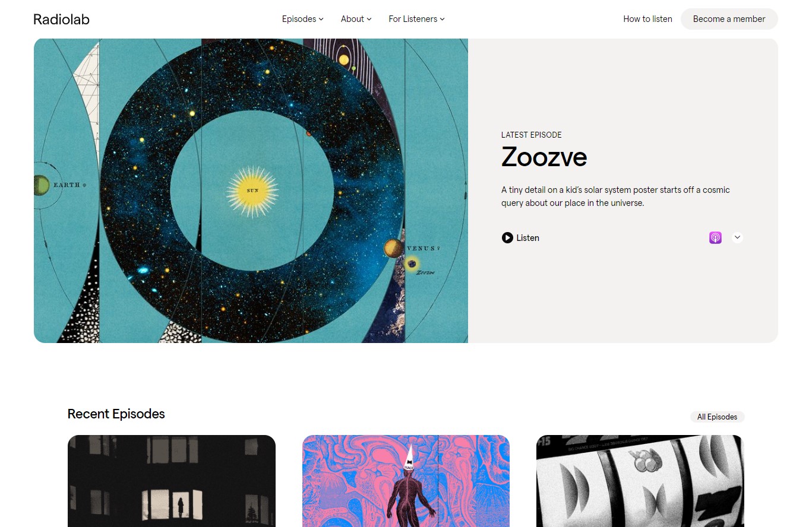Expand the Episodes dropdown menu
Viewport: 812px width, 527px height.
coord(303,19)
